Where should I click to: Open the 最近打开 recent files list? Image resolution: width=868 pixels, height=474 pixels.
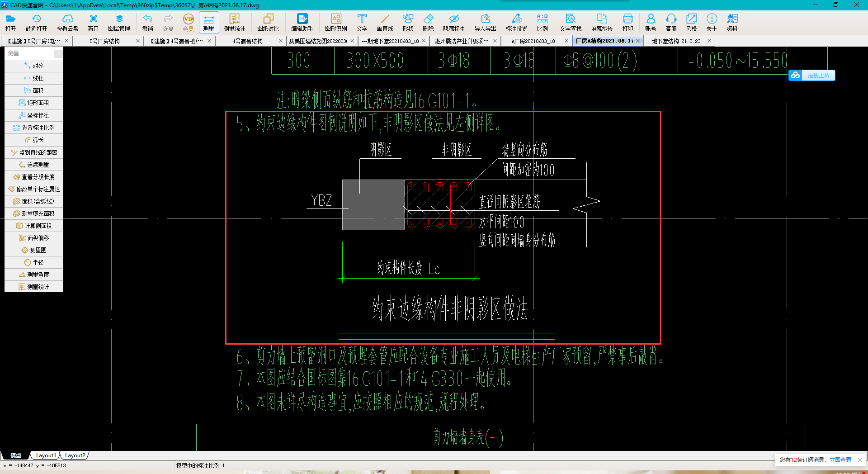coord(36,22)
